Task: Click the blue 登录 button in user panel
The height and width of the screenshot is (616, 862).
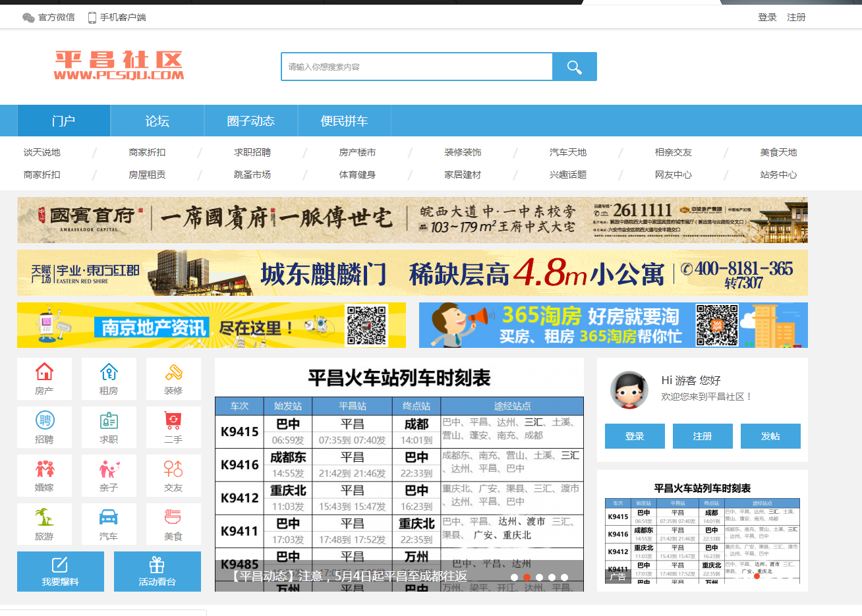Action: (635, 436)
